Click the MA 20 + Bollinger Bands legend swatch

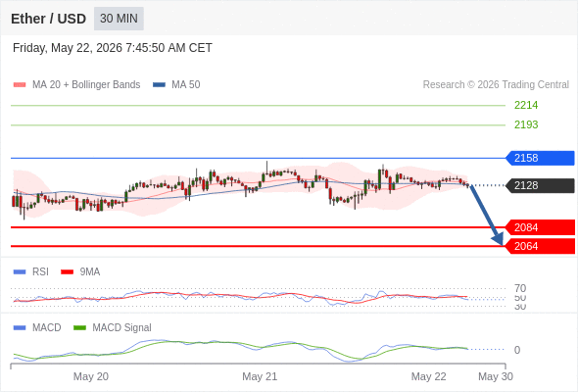coord(20,85)
